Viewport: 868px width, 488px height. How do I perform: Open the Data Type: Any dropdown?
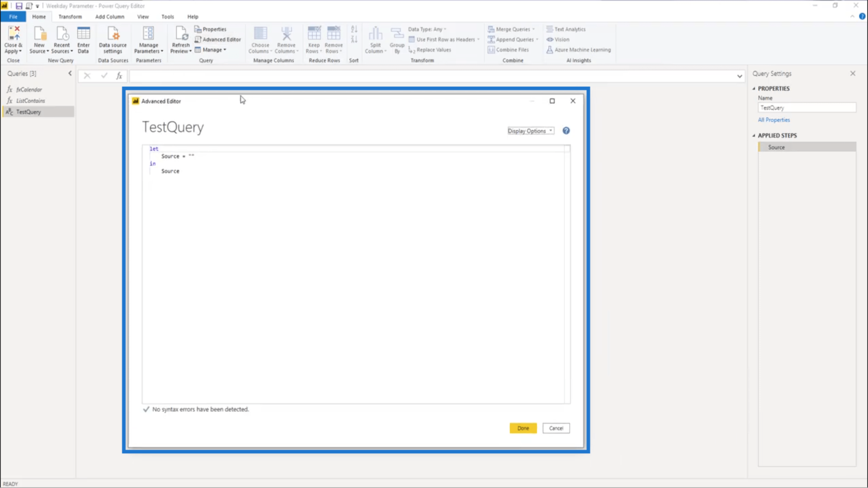point(427,29)
